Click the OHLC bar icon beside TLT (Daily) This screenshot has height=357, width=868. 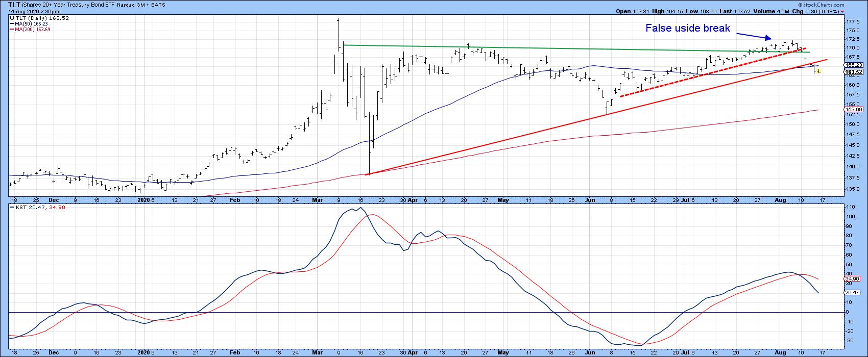[x=11, y=18]
